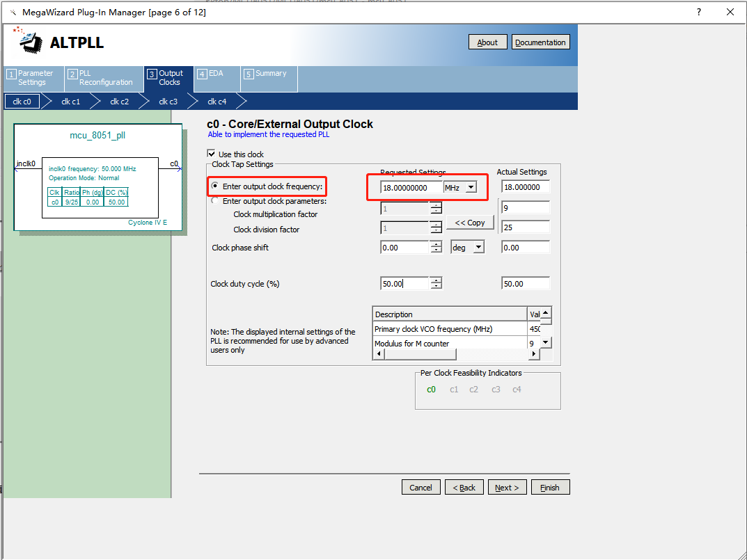This screenshot has width=747, height=560.
Task: Click the Clock phase shift spinner arrows
Action: click(x=436, y=247)
